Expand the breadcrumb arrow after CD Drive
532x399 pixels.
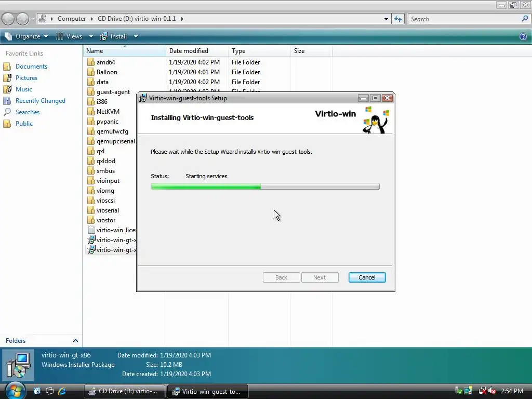(x=182, y=19)
